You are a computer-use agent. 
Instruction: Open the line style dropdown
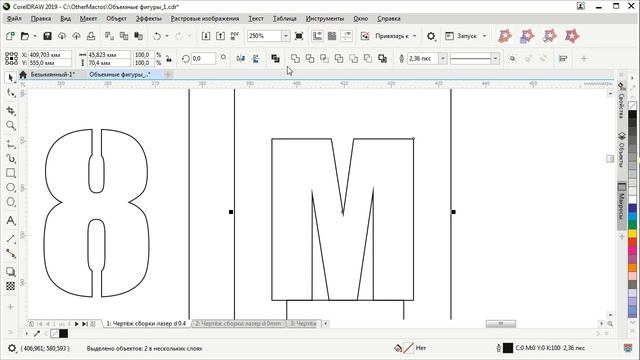(x=495, y=59)
